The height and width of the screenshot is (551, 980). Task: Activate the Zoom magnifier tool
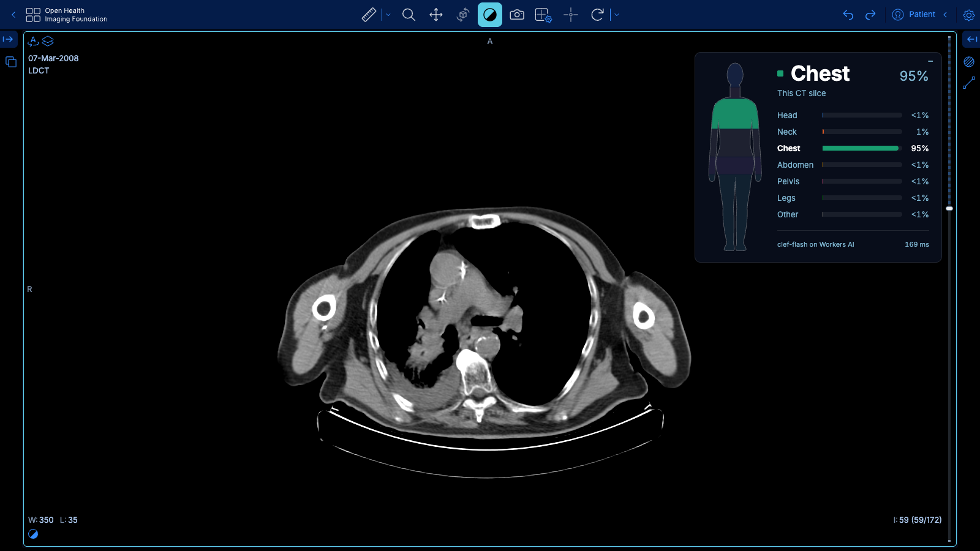[409, 15]
